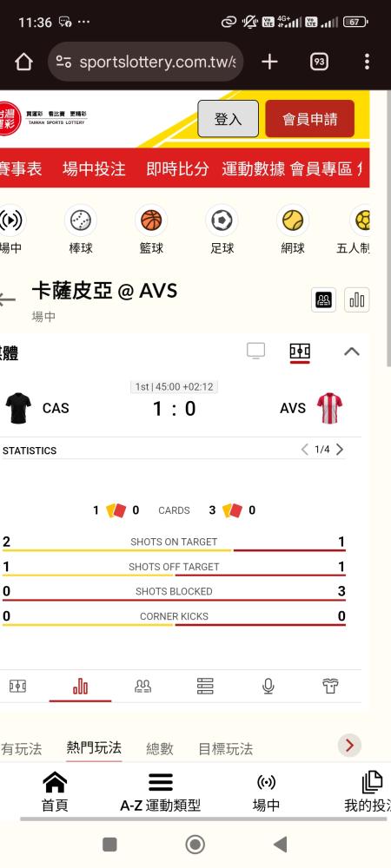The height and width of the screenshot is (868, 391).
Task: Collapse the media panel with up chevron
Action: 352,351
